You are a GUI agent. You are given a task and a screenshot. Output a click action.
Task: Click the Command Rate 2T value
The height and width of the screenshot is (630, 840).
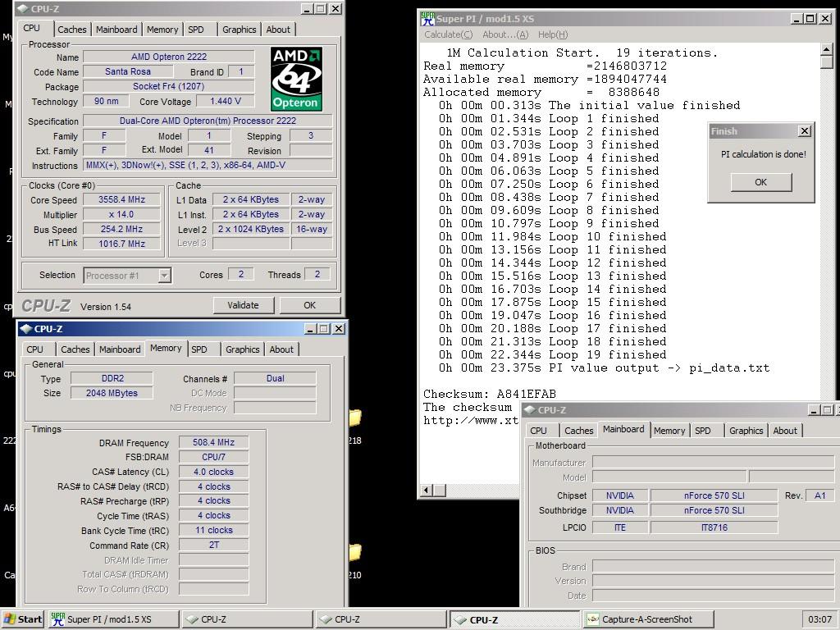(213, 545)
